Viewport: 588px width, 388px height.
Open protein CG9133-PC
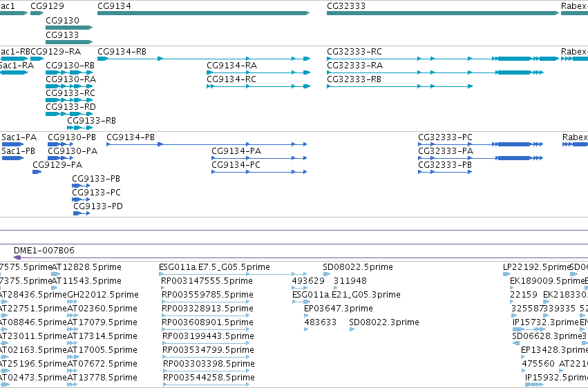click(x=96, y=193)
